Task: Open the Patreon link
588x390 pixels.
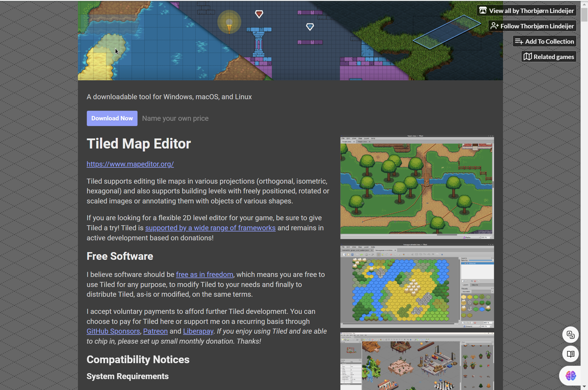Action: 155,331
